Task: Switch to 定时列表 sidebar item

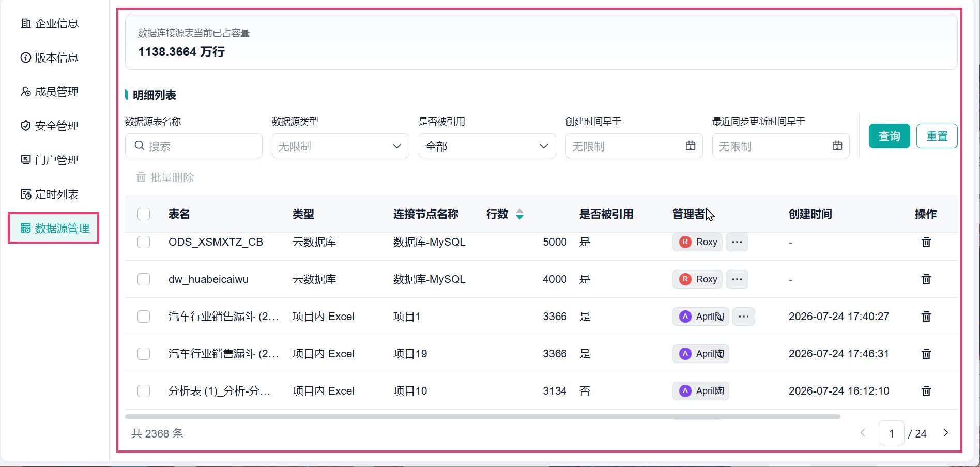Action: pyautogui.click(x=50, y=194)
